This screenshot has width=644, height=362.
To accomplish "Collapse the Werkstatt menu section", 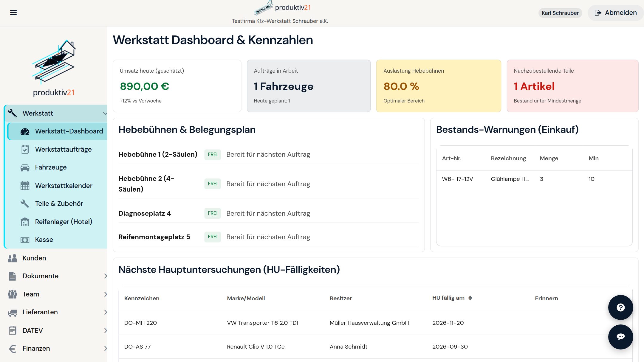I will pos(105,113).
